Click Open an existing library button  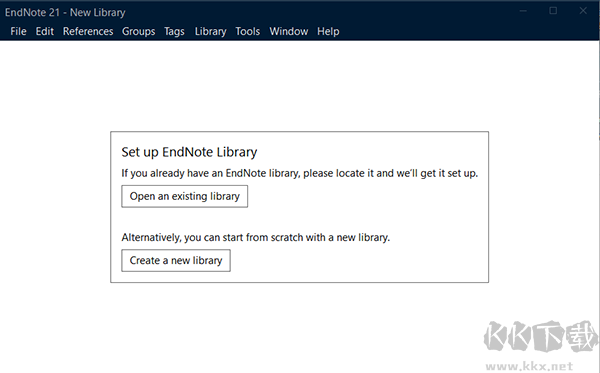[x=184, y=196]
